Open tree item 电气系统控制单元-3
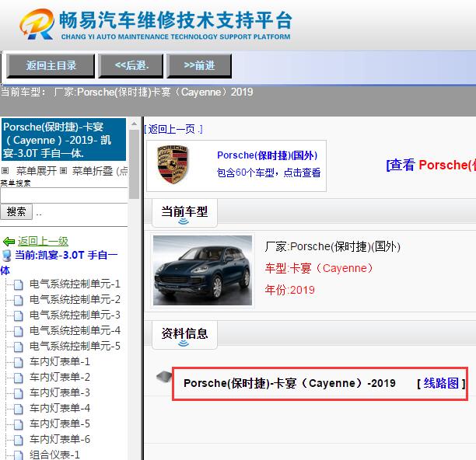The width and height of the screenshot is (476, 460). pyautogui.click(x=75, y=315)
